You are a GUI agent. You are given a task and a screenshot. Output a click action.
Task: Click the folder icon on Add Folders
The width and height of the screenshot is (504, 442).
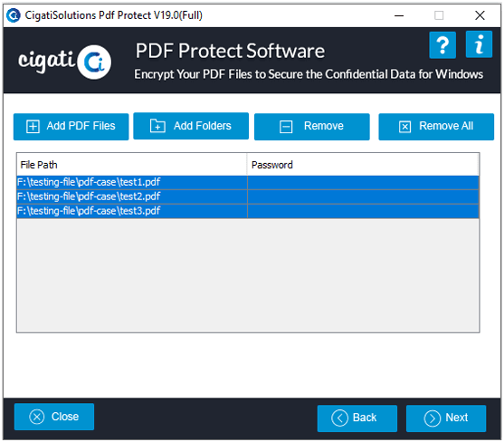click(x=157, y=126)
